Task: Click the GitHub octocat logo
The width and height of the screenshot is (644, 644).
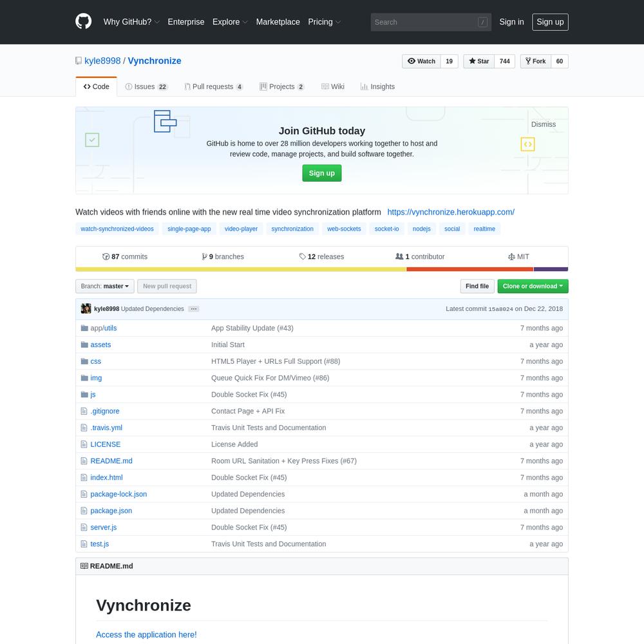Action: [83, 21]
